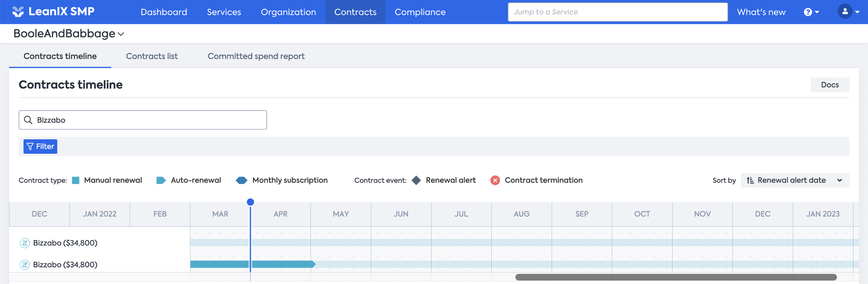
Task: Click the Contract termination red X icon
Action: click(495, 180)
